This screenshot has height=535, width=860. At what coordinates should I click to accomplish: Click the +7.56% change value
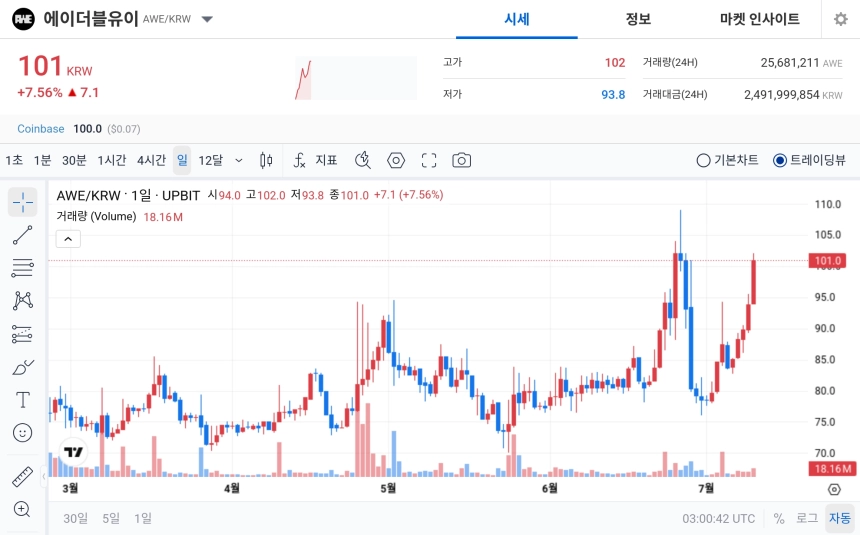[x=39, y=92]
